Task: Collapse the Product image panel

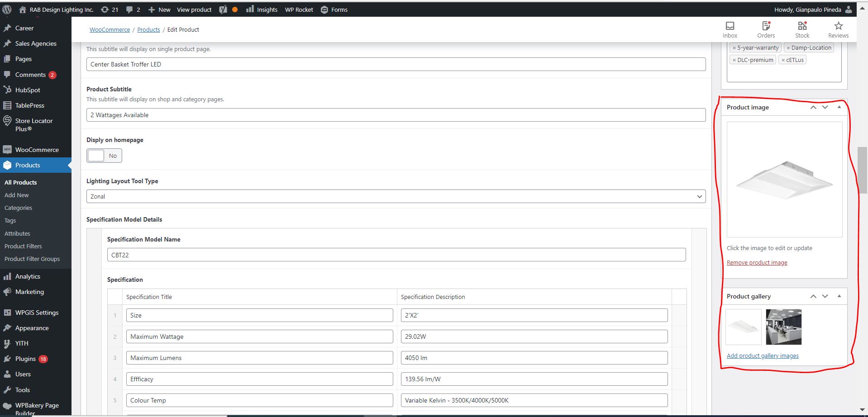Action: pyautogui.click(x=839, y=107)
